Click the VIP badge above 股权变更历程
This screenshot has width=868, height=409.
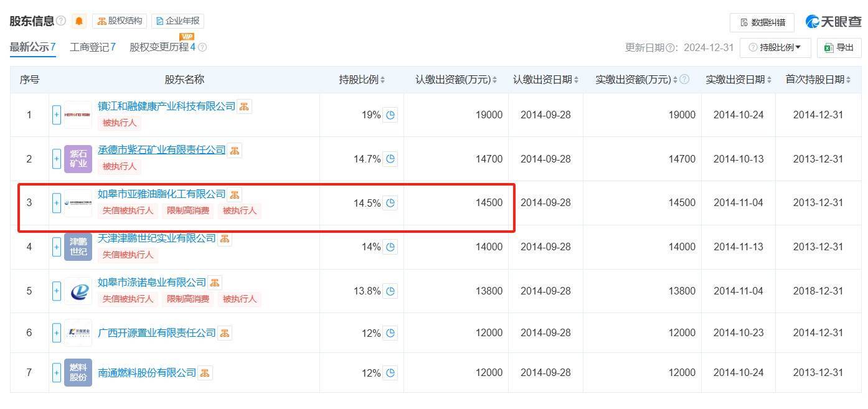(186, 36)
